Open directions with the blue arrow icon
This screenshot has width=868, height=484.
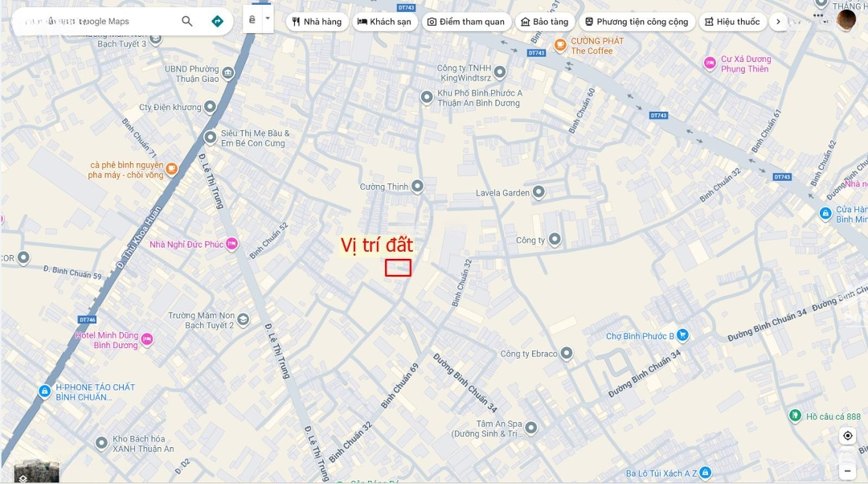click(218, 21)
